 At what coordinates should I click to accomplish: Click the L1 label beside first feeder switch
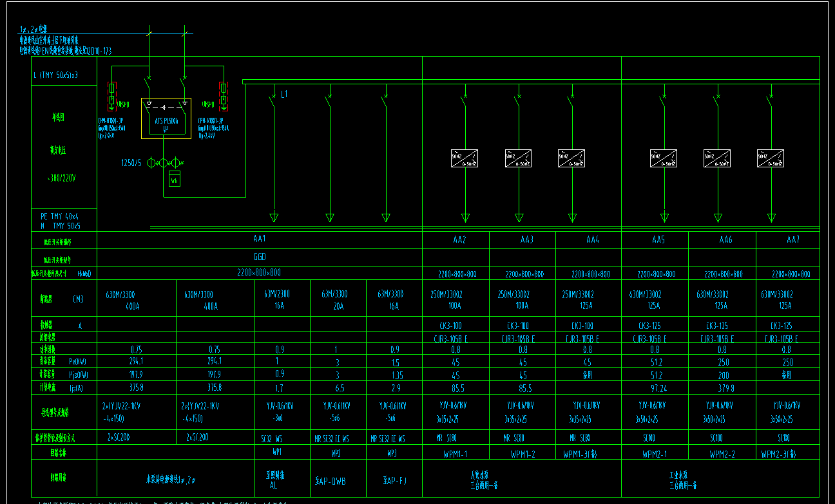tap(284, 95)
